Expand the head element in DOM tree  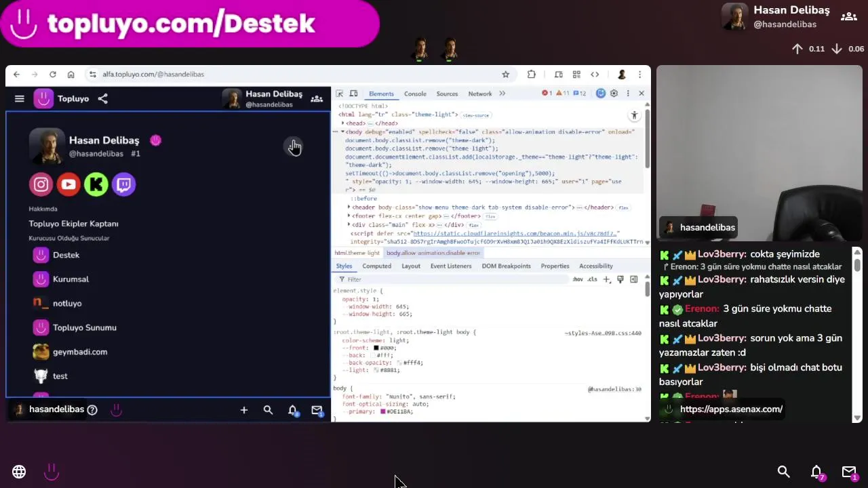click(x=342, y=123)
